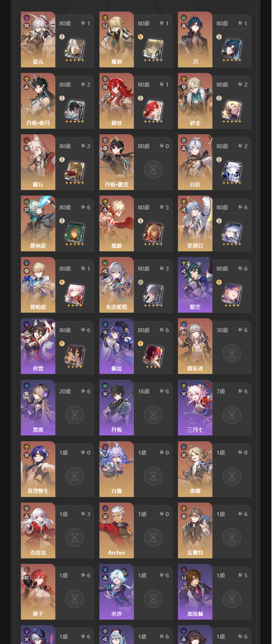Image resolution: width=272 pixels, height=644 pixels.
Task: Open the Archer character card
Action: pyautogui.click(x=136, y=530)
